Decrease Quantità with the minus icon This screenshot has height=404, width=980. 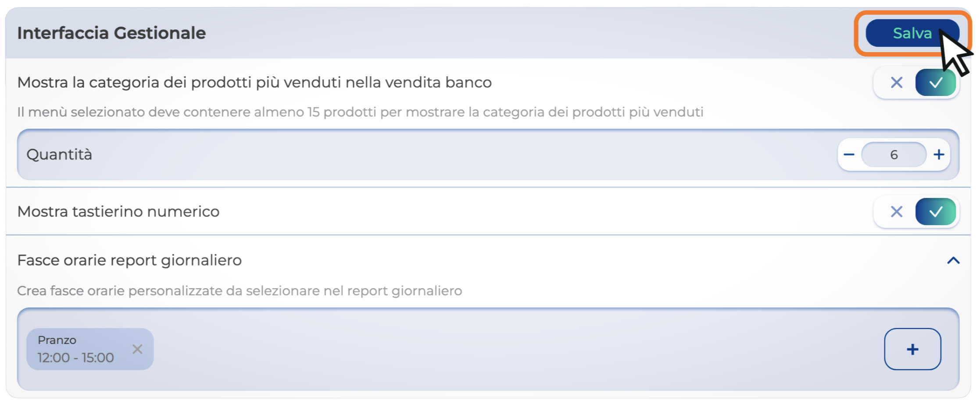849,155
